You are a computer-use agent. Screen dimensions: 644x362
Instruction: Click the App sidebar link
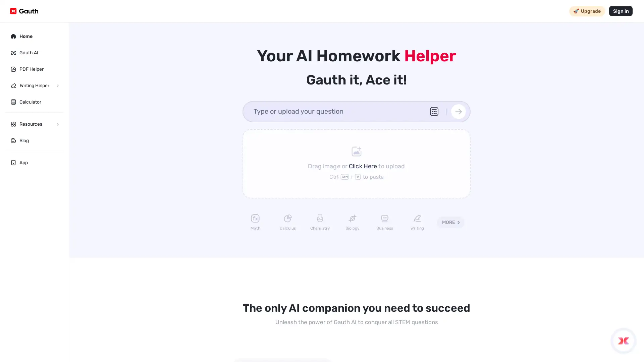tap(23, 163)
